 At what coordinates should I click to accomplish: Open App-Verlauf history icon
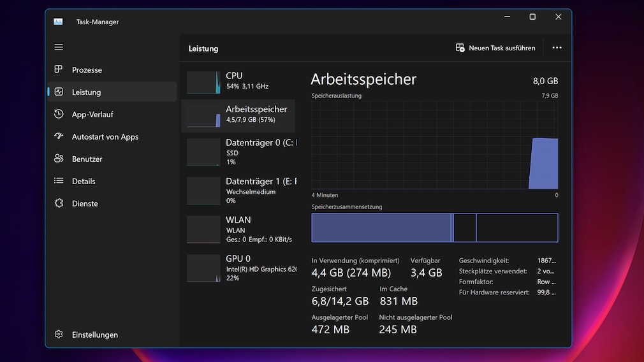click(x=59, y=114)
